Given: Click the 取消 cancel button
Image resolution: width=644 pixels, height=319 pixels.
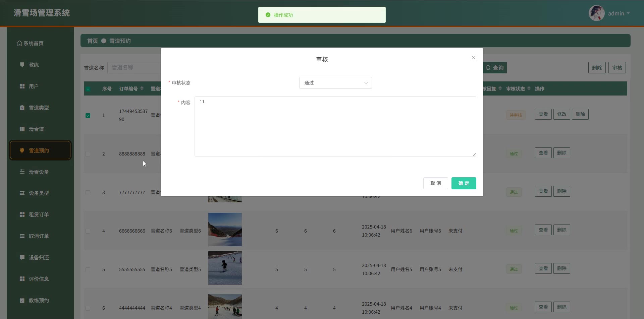Looking at the screenshot, I should (435, 183).
